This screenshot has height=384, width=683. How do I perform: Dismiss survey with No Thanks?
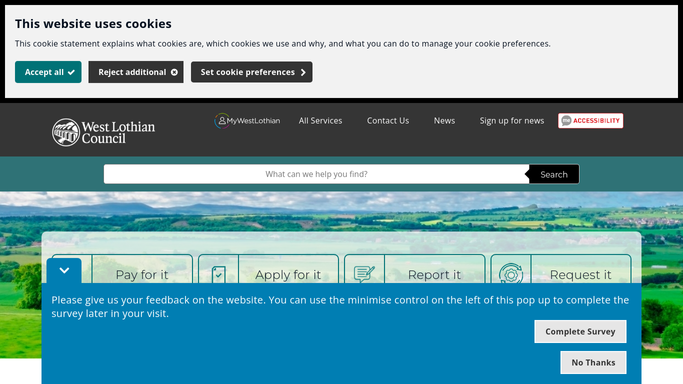point(593,362)
